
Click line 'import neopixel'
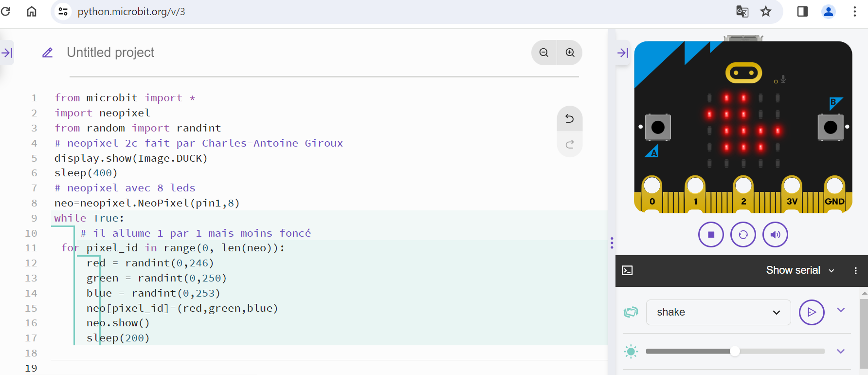[103, 113]
